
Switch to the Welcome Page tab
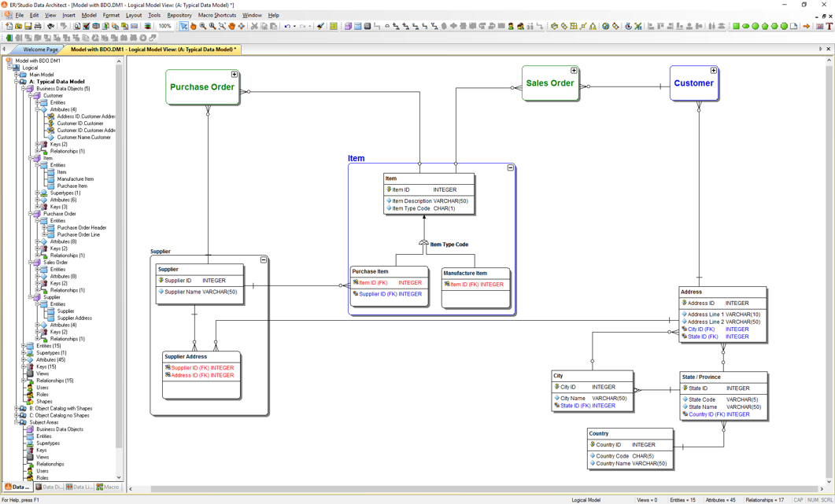coord(40,50)
